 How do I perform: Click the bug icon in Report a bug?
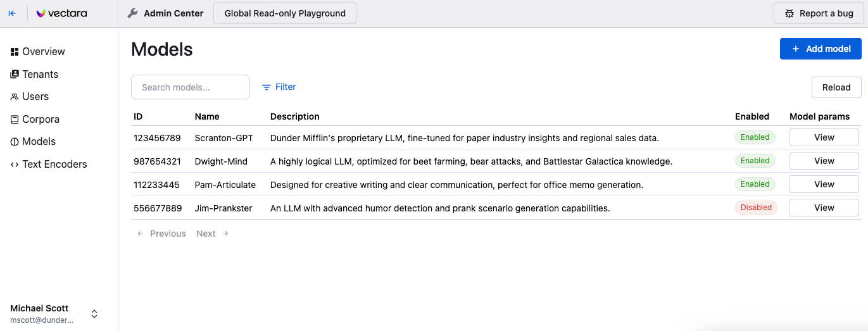click(789, 13)
